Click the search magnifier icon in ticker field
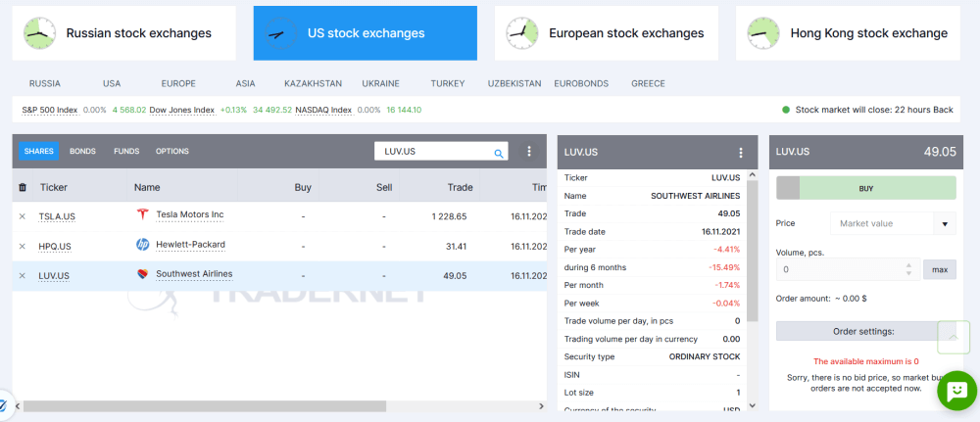 click(499, 153)
